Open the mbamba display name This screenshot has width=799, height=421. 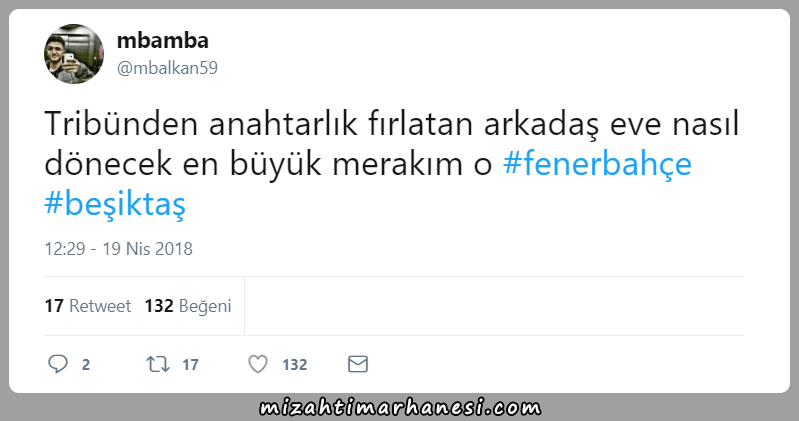click(163, 40)
